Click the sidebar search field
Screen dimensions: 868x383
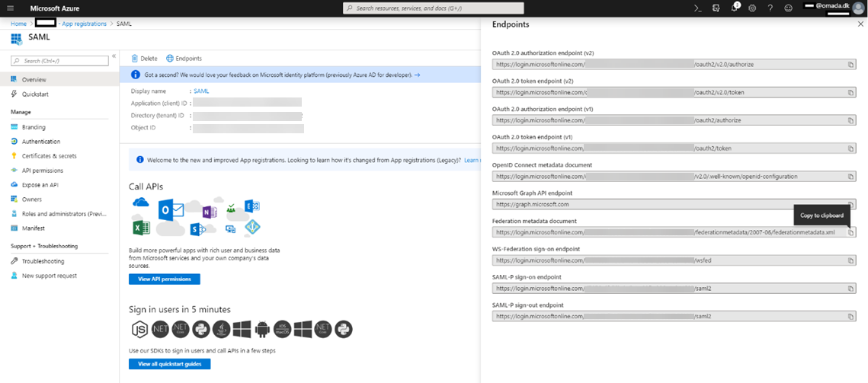point(59,61)
